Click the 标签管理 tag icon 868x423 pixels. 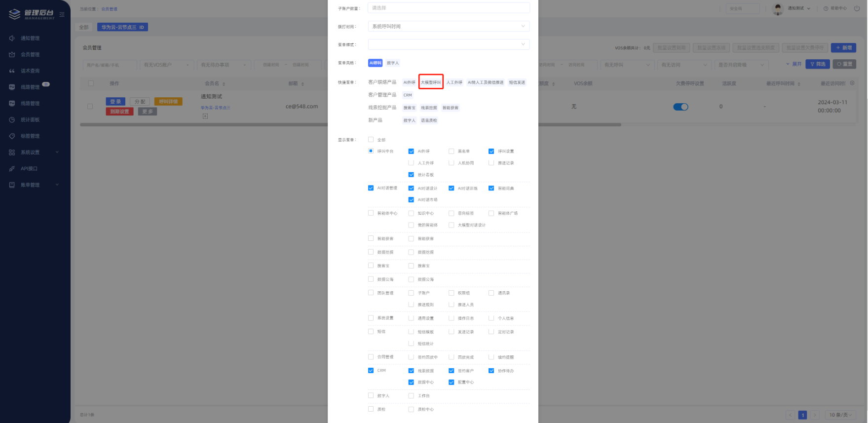coord(12,136)
